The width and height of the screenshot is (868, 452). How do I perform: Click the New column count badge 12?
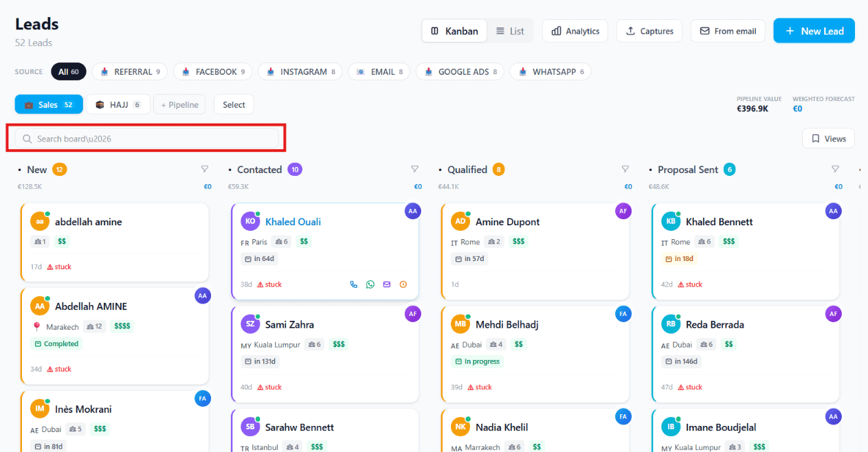click(60, 170)
